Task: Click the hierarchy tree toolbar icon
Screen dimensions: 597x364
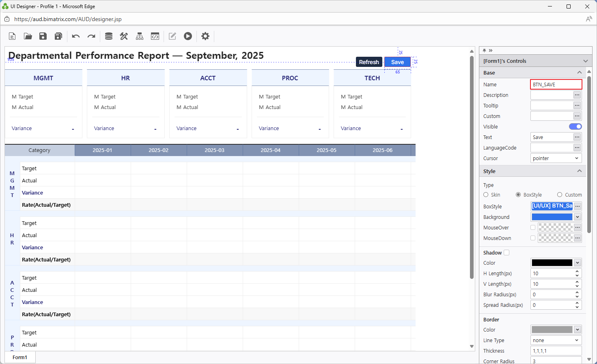Action: pyautogui.click(x=140, y=36)
